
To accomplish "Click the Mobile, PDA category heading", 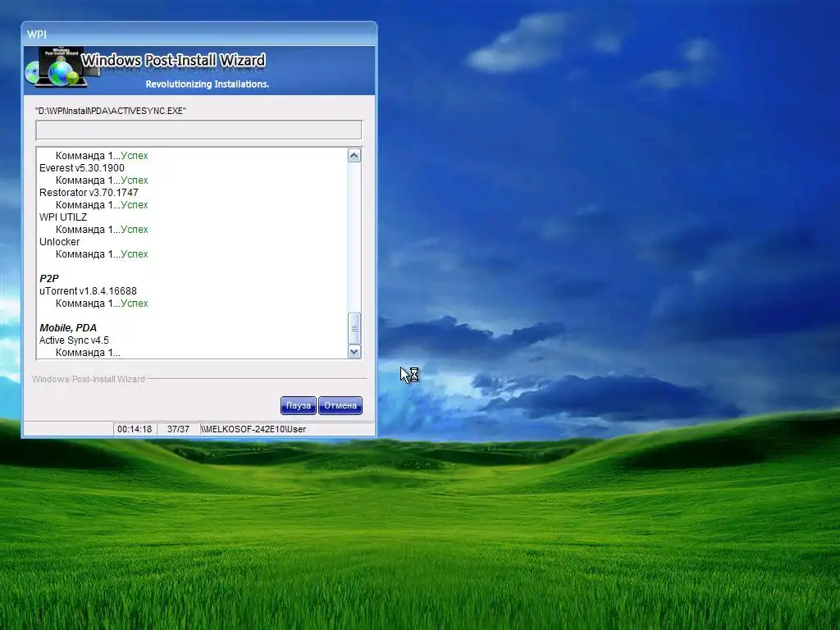I will tap(68, 328).
